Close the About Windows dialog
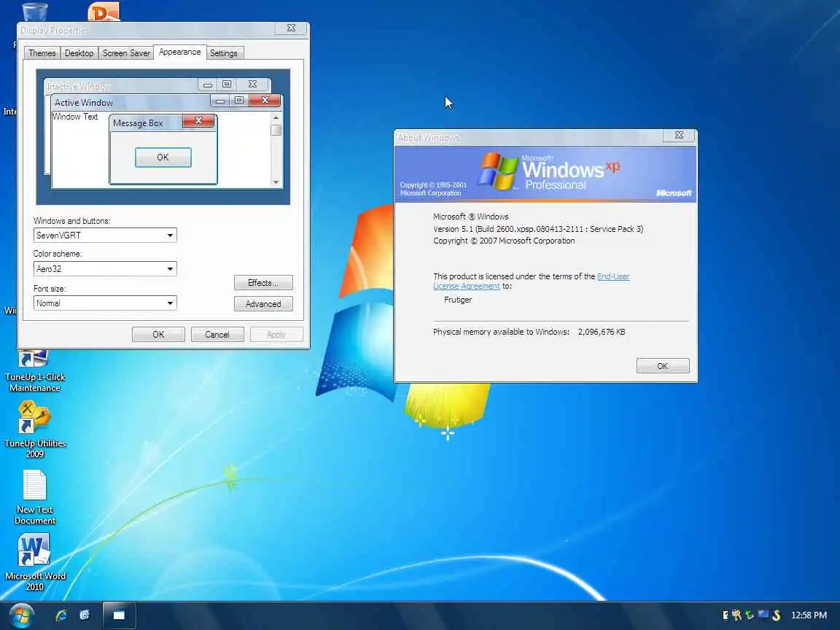The image size is (840, 630). 679,135
